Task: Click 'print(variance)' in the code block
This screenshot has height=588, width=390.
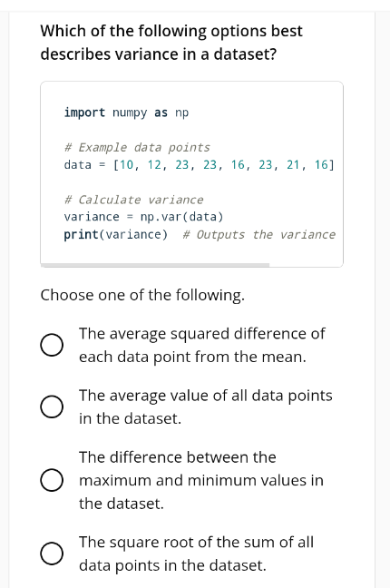Action: click(115, 234)
